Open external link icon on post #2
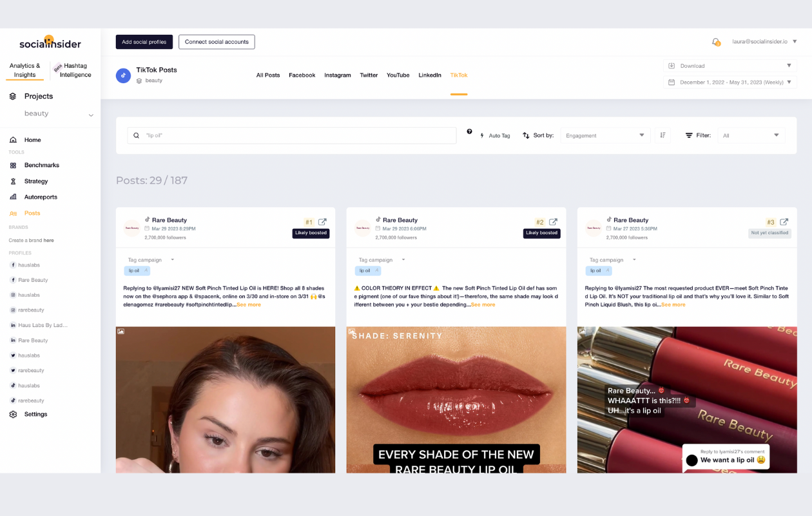 pyautogui.click(x=553, y=222)
